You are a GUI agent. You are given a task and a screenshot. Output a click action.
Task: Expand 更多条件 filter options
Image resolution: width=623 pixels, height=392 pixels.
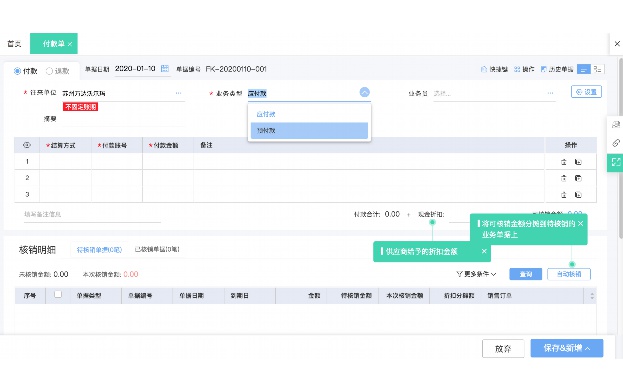pos(476,274)
